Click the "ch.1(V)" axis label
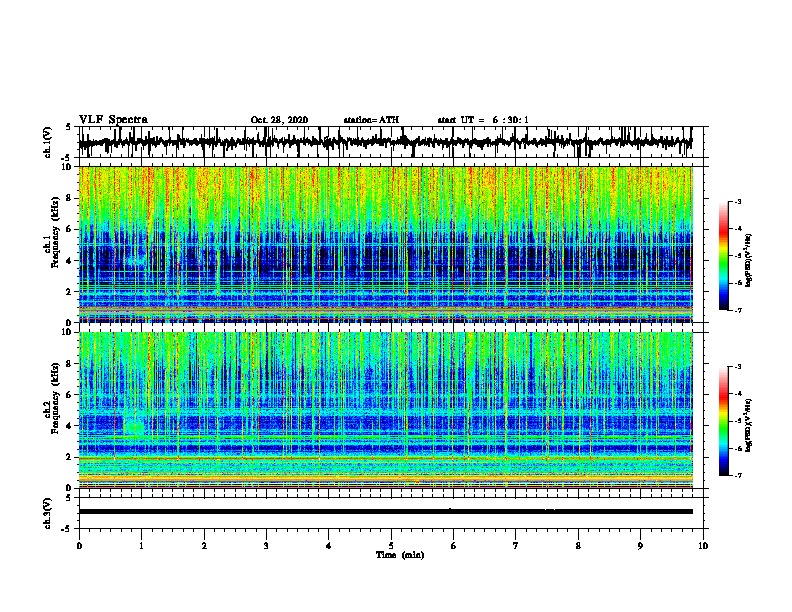This screenshot has width=792, height=612. [47, 142]
